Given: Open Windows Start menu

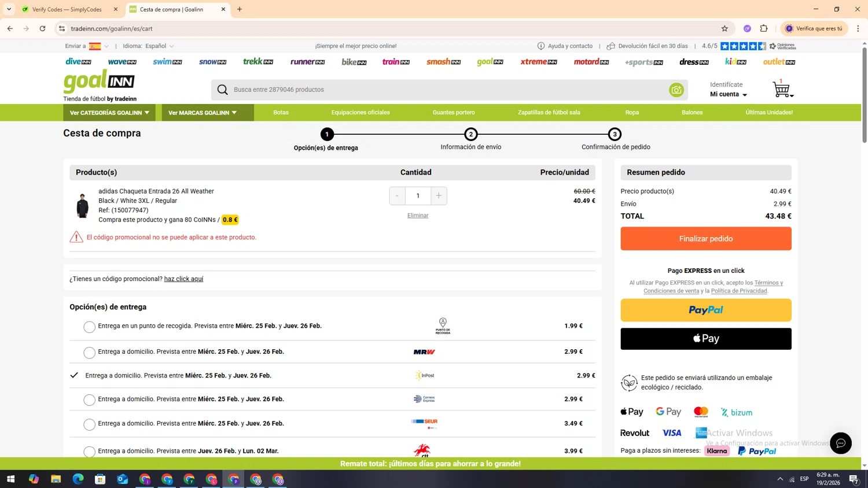Looking at the screenshot, I should 10,479.
